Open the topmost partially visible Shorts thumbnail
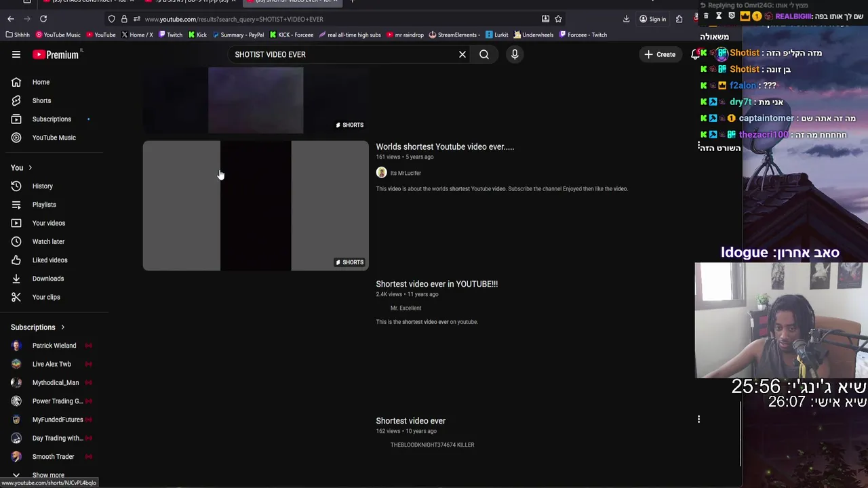The width and height of the screenshot is (868, 488). tap(256, 100)
